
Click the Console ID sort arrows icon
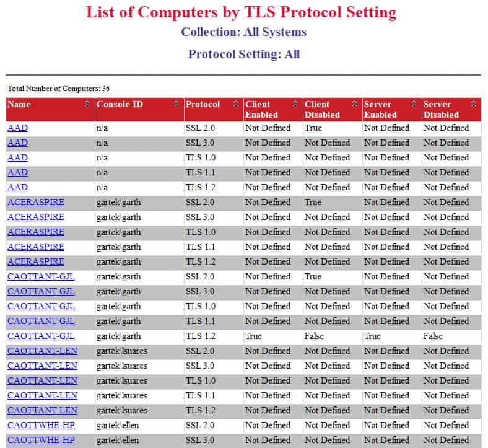(x=176, y=104)
